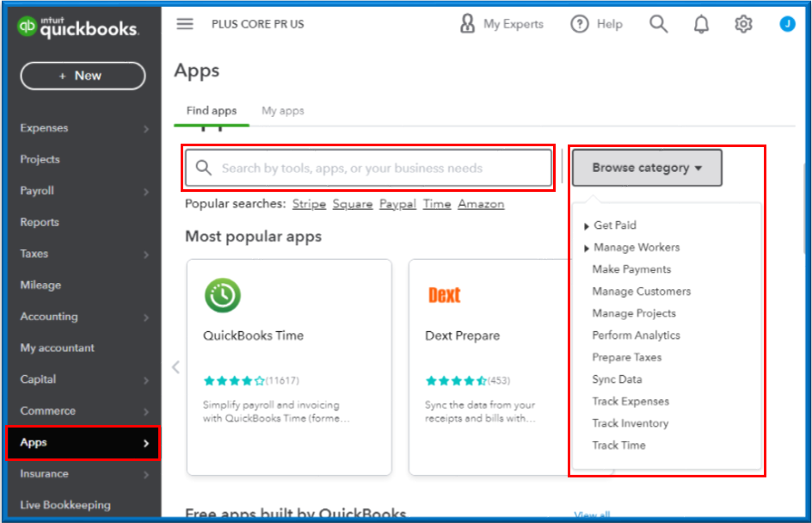The width and height of the screenshot is (812, 523).
Task: Choose the Track Inventory category
Action: (631, 423)
